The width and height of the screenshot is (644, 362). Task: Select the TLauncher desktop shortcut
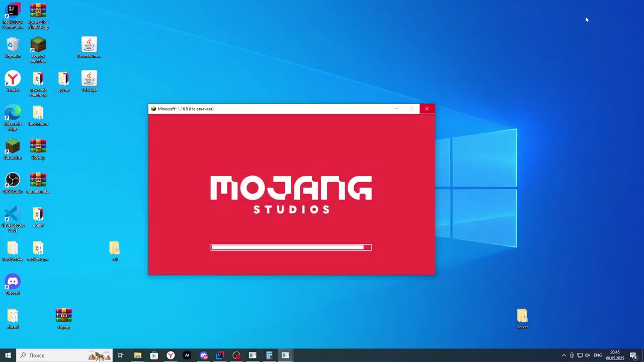13,149
